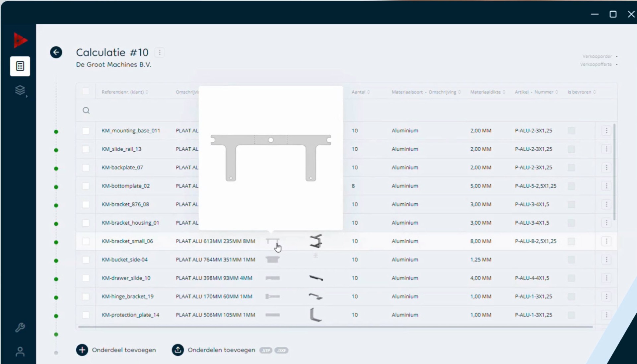The width and height of the screenshot is (637, 364).
Task: Click article number P-ALU-8-2,5X1,25
Action: (535, 241)
